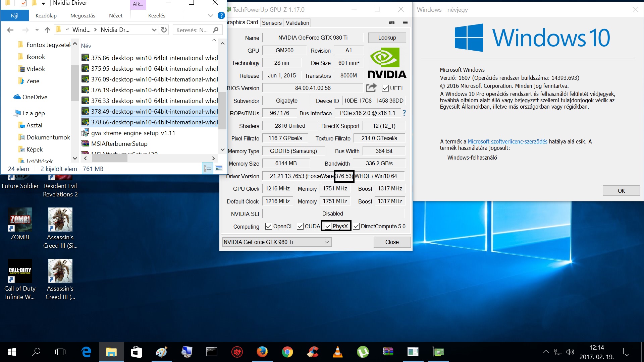Toggle the DirectCompute 5.0 checkbox
Viewport: 644px width, 362px height.
click(x=356, y=226)
